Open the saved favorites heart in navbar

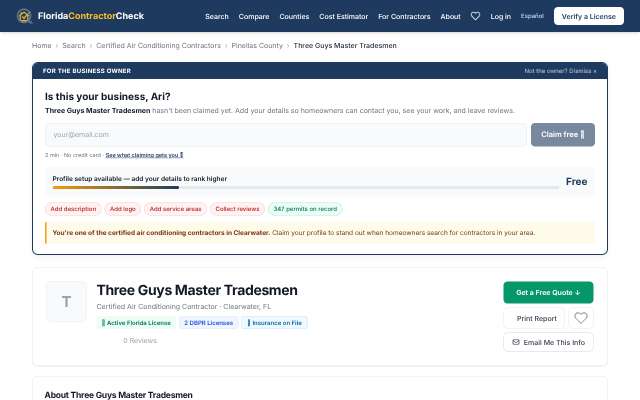click(475, 16)
